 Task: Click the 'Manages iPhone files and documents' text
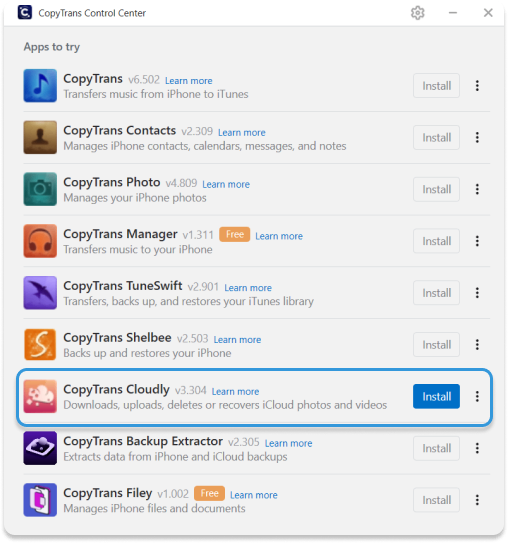pos(154,508)
